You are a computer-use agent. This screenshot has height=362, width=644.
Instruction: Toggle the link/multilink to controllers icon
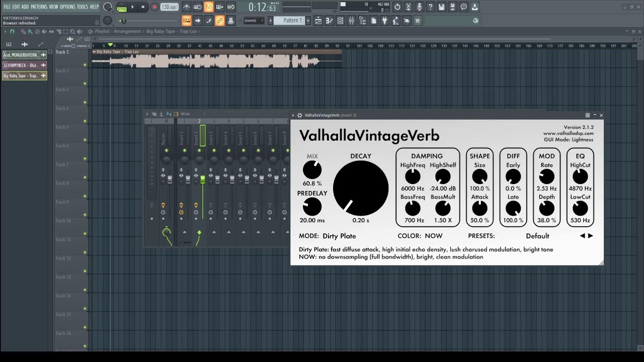(219, 21)
